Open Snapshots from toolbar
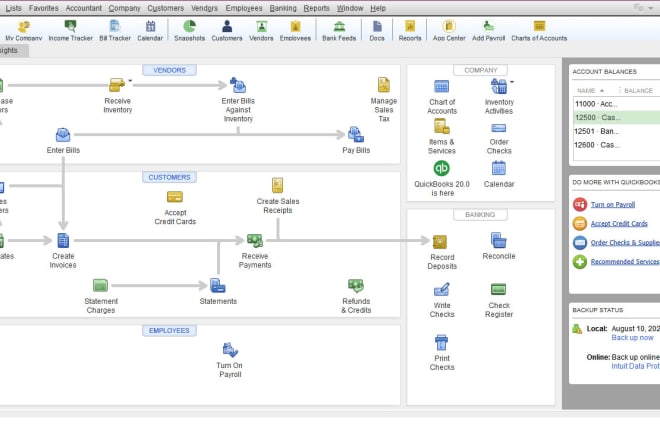Image resolution: width=660 pixels, height=440 pixels. click(189, 31)
